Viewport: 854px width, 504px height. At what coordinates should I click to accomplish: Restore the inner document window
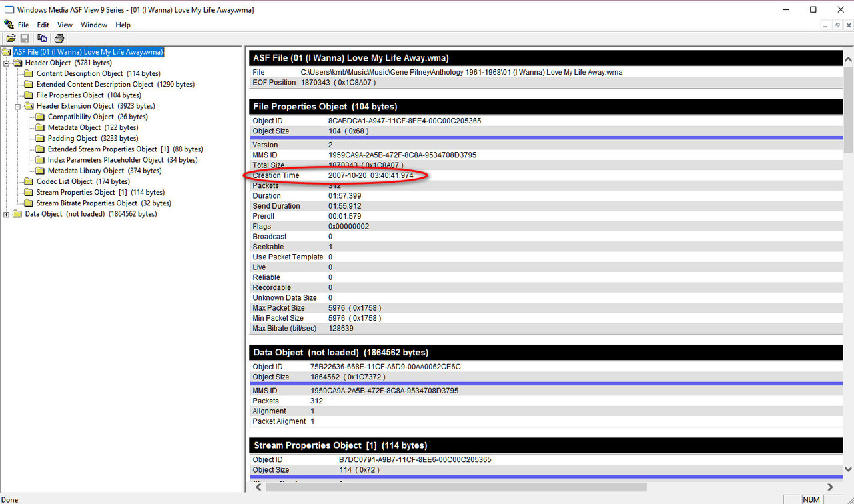837,25
